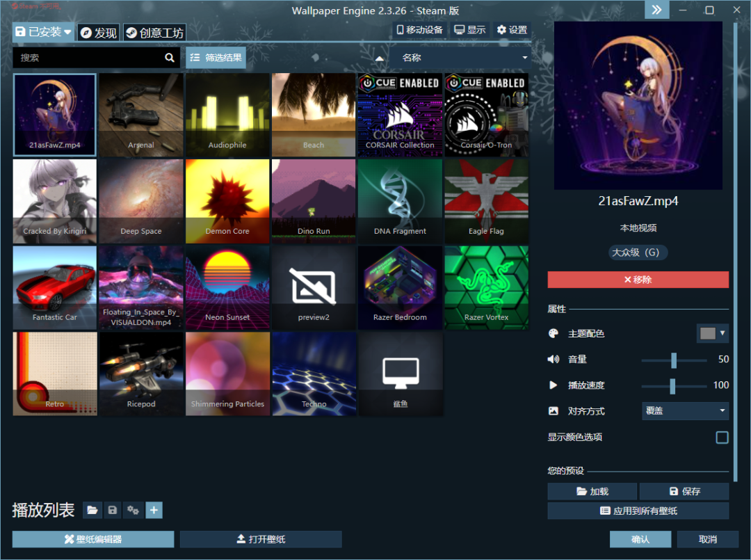The image size is (751, 560).
Task: Select the Ricepod wallpaper
Action: coord(141,374)
